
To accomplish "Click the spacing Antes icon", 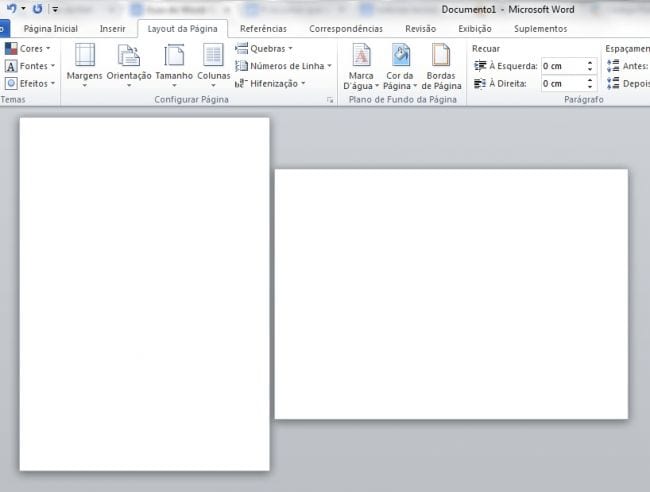I will (613, 65).
